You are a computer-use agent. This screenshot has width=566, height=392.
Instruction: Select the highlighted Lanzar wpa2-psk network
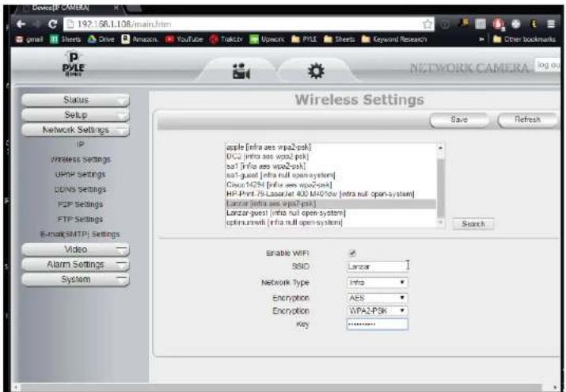[331, 204]
